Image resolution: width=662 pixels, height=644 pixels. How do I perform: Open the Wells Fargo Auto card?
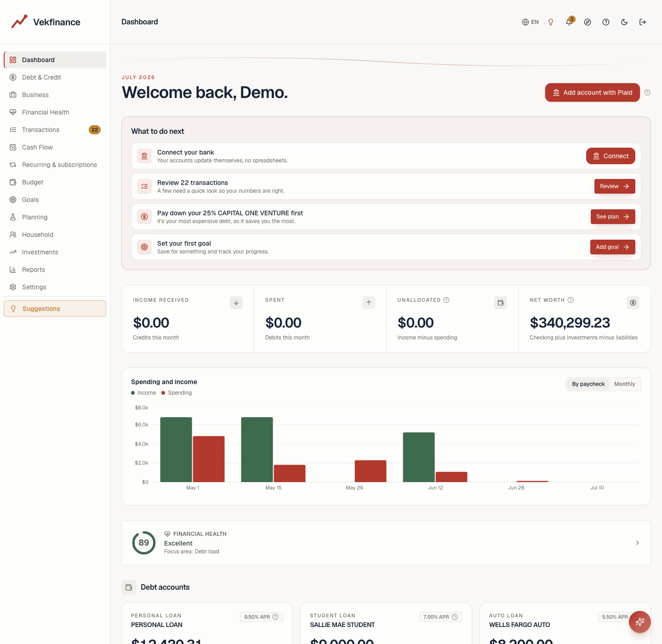click(565, 623)
